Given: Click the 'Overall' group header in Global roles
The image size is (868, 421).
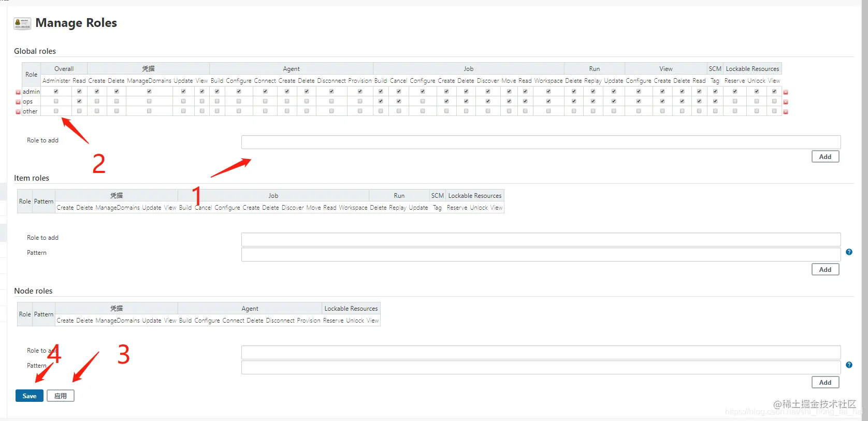Looking at the screenshot, I should pyautogui.click(x=64, y=69).
